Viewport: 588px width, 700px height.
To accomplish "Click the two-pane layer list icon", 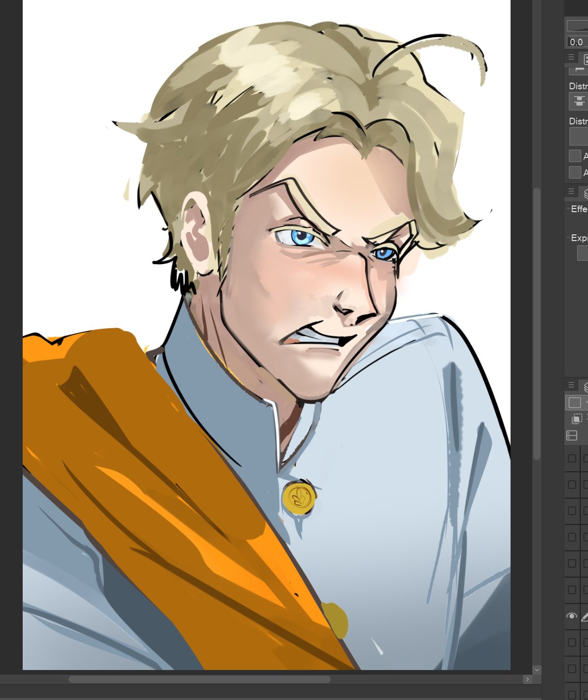I will tap(572, 436).
